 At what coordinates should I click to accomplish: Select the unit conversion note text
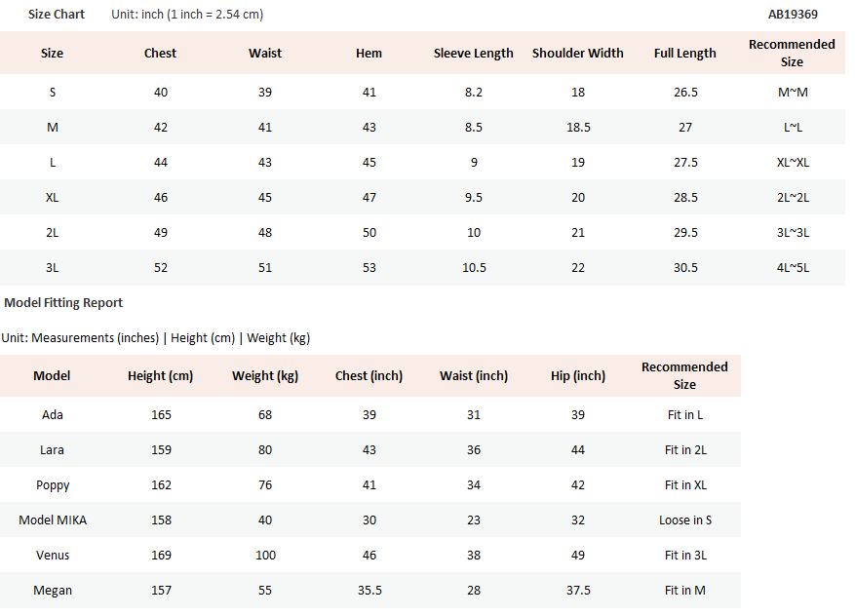pos(187,15)
